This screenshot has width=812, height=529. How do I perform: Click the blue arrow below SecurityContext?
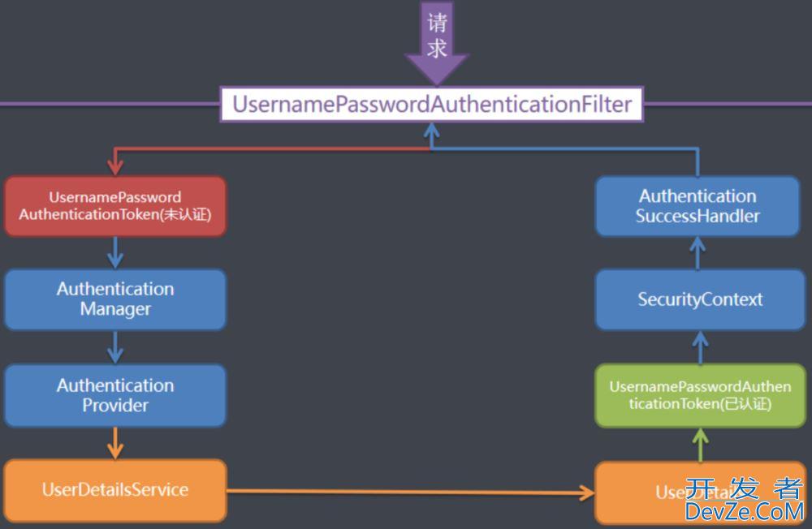[x=700, y=347]
